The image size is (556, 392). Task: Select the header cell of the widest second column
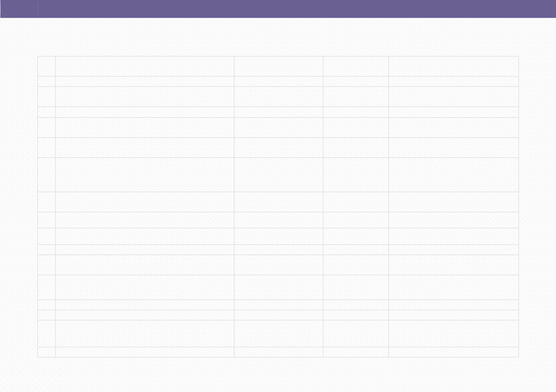point(145,66)
